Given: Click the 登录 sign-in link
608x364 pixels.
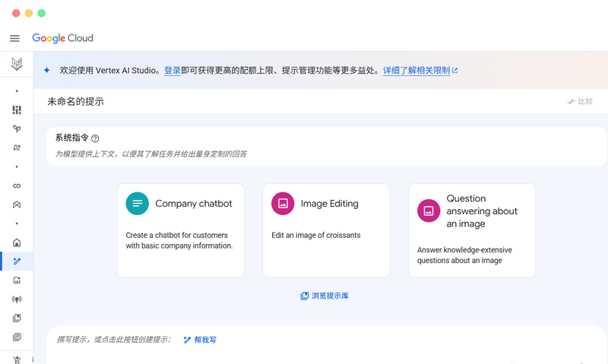Looking at the screenshot, I should (173, 71).
